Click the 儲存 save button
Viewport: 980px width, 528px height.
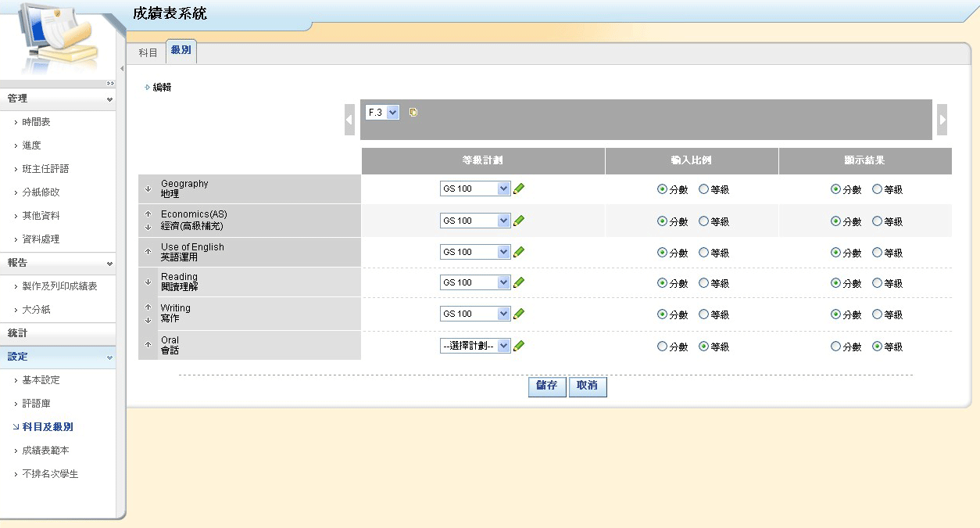point(547,386)
